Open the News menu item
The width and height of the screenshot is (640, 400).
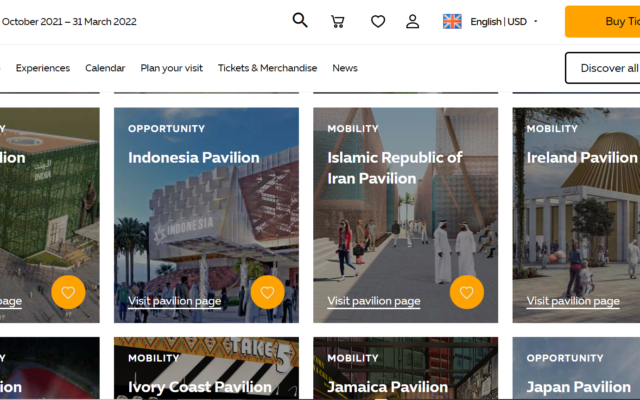(345, 68)
